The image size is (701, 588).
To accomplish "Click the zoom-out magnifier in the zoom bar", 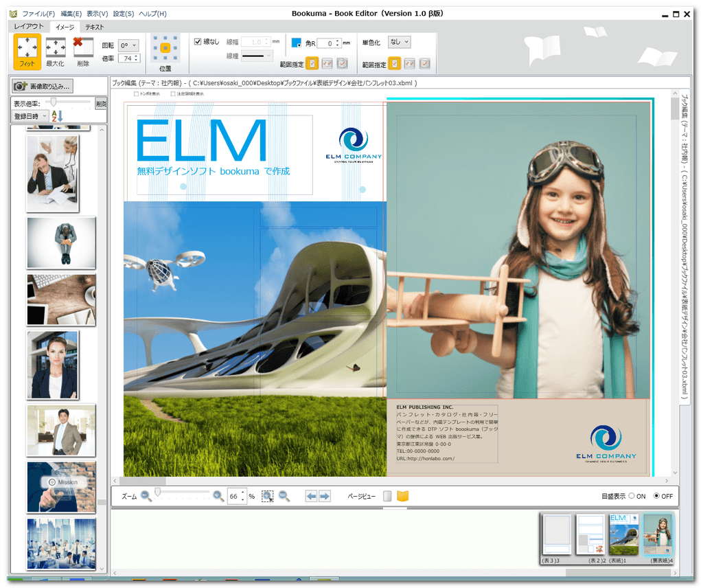I will [x=146, y=495].
